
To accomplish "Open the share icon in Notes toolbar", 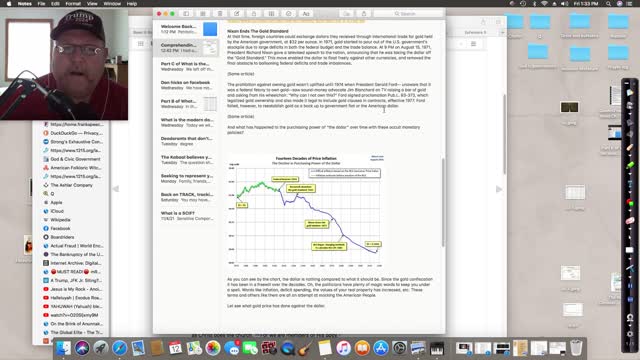I will point(364,13).
